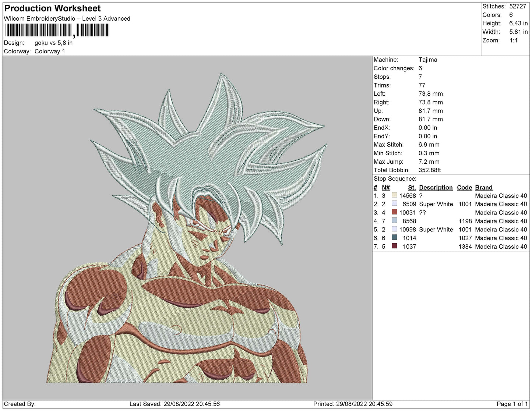The height and width of the screenshot is (411, 532).
Task: Click the Brand column header
Action: point(484,188)
